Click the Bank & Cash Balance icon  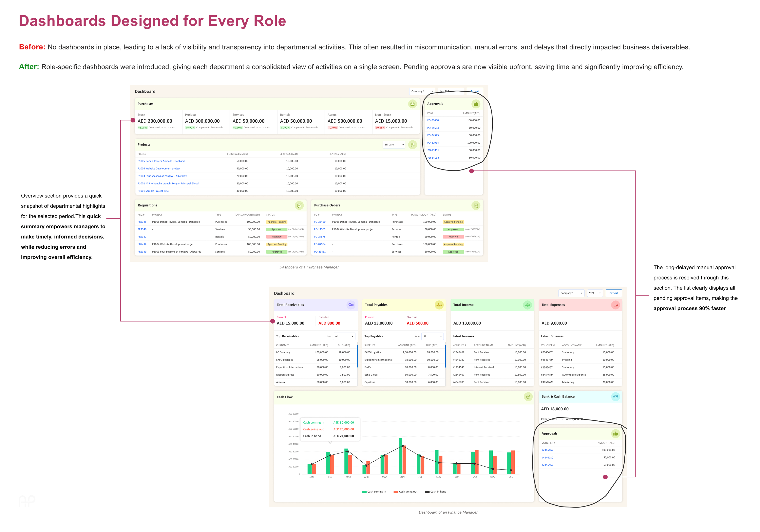tap(615, 396)
